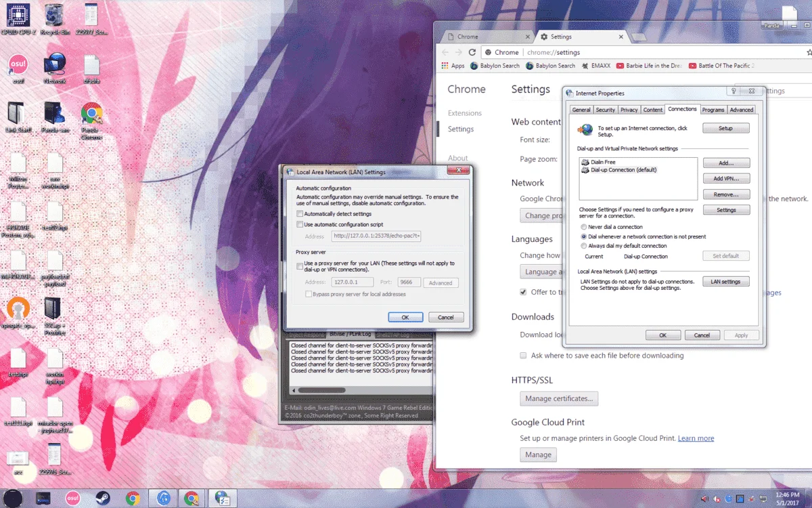This screenshot has height=508, width=812.
Task: Open the Windows Start orb
Action: tap(14, 499)
